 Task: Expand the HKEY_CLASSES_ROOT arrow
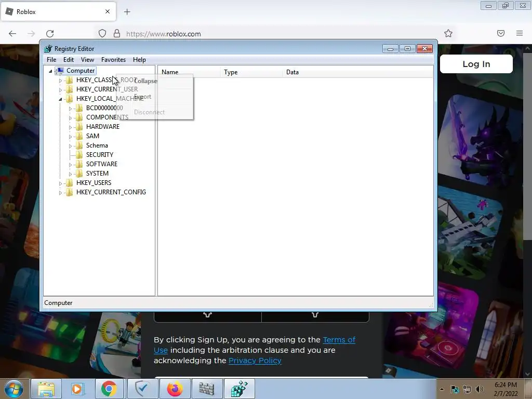pyautogui.click(x=60, y=81)
